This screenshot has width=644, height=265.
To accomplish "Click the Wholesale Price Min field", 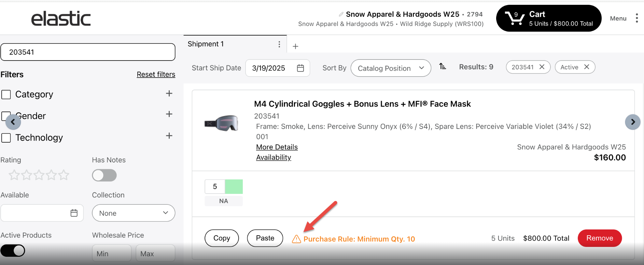I will click(112, 253).
